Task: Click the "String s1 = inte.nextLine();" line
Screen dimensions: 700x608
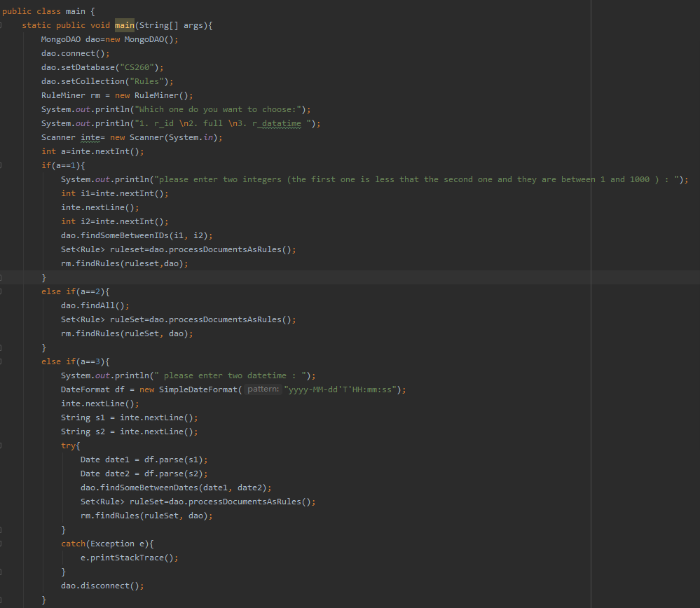Action: [x=130, y=418]
